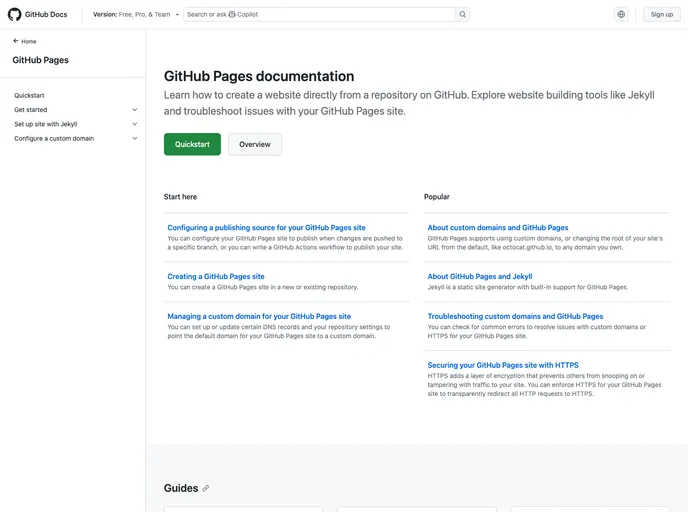Image resolution: width=688 pixels, height=512 pixels.
Task: Expand the Configure a custom domain chevron
Action: 135,138
